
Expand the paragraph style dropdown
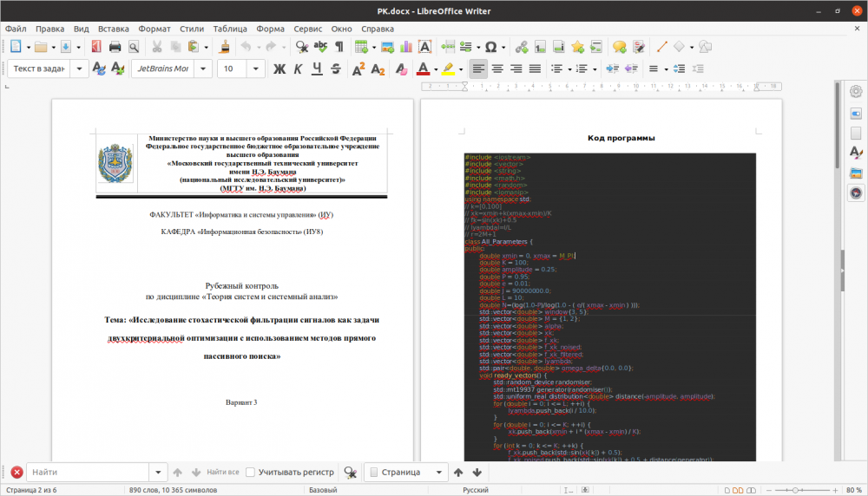click(81, 69)
